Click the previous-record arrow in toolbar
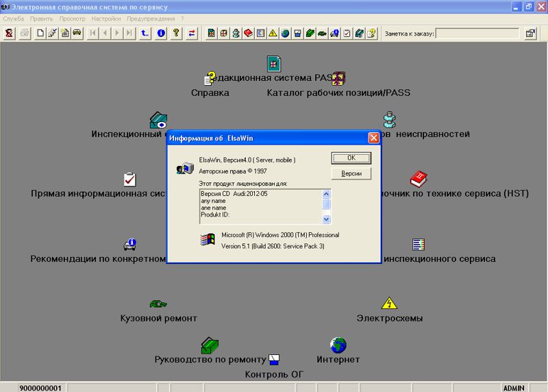 coord(105,33)
